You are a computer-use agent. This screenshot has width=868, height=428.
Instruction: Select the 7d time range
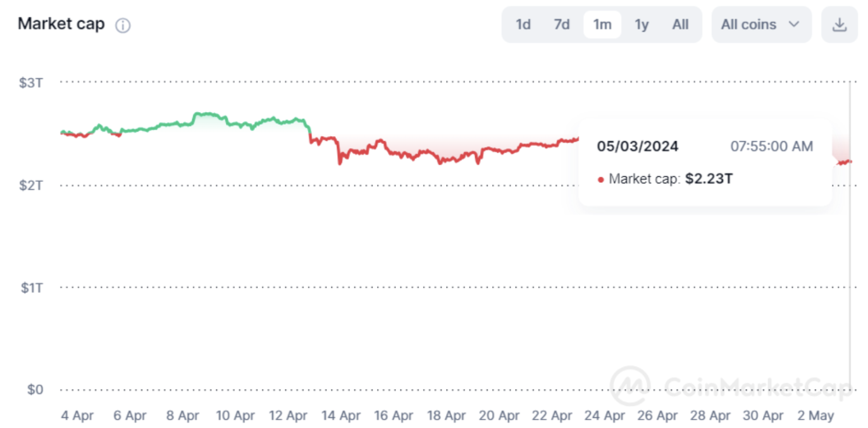[562, 25]
